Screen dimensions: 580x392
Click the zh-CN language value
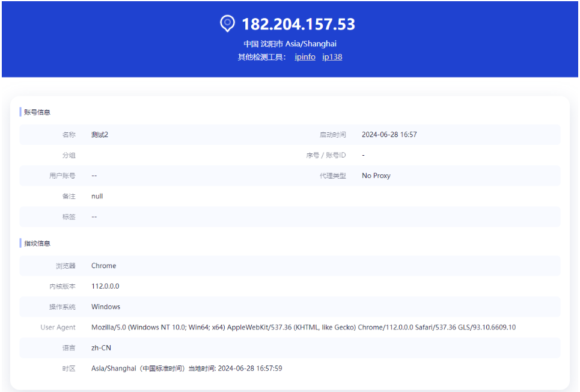[101, 348]
